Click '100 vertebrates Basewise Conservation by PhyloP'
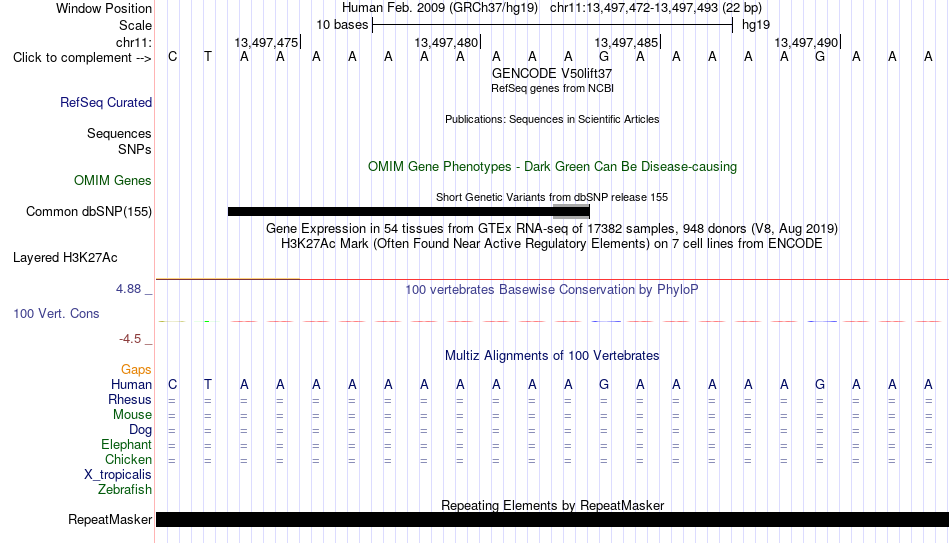The height and width of the screenshot is (543, 950). (552, 290)
